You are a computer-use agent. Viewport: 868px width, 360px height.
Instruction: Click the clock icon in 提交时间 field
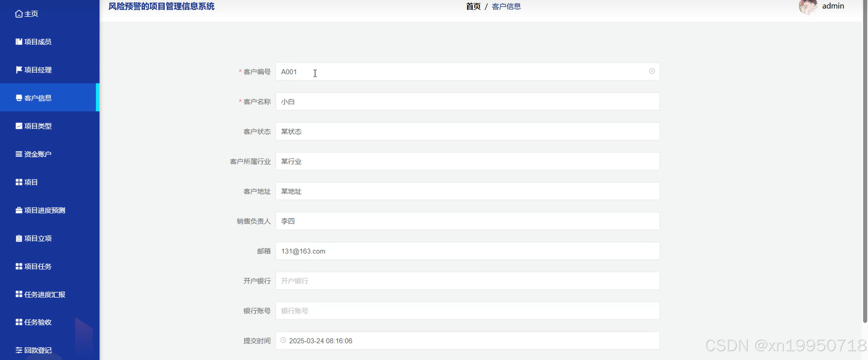coord(283,340)
